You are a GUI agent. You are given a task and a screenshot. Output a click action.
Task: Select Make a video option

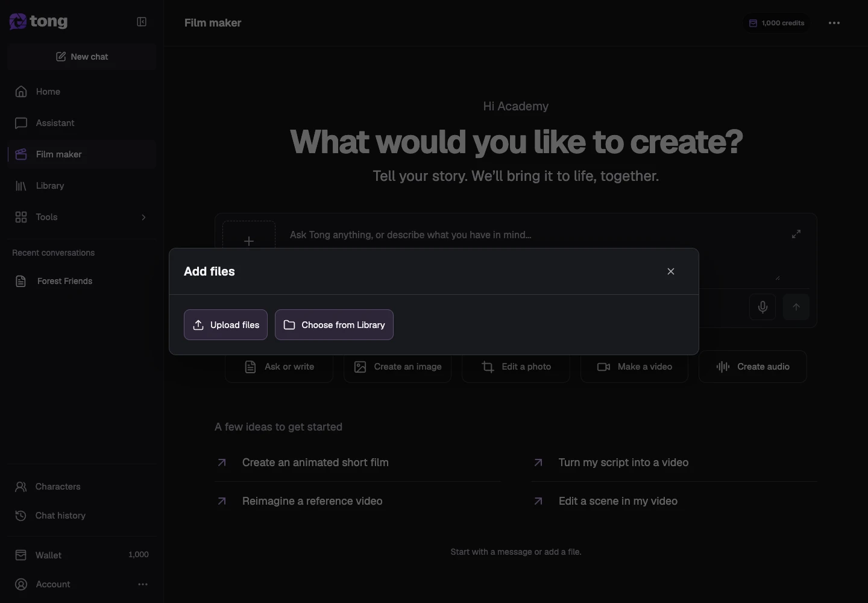pos(634,367)
